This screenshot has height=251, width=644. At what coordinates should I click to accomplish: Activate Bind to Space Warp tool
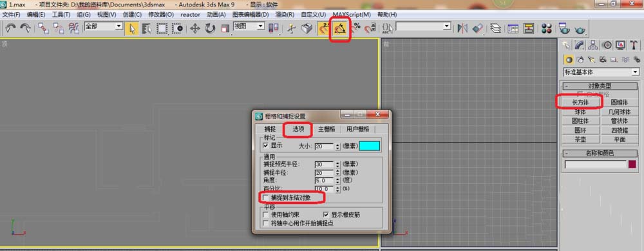pyautogui.click(x=74, y=28)
